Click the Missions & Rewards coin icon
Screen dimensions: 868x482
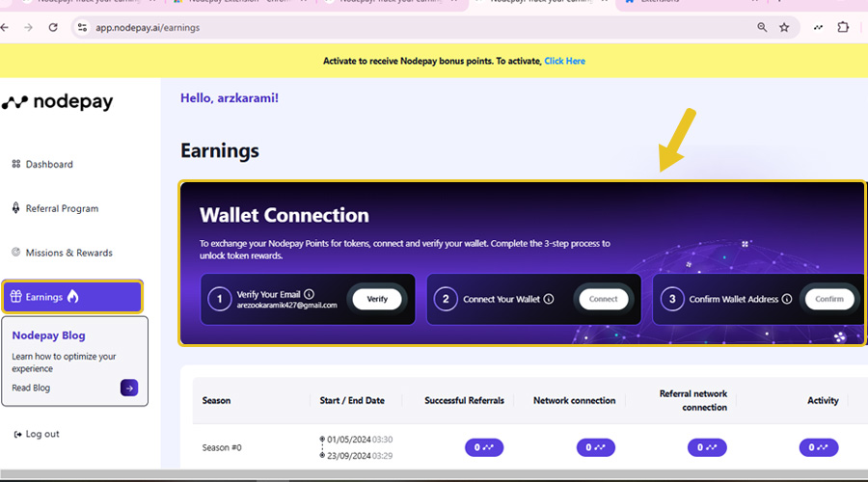(15, 253)
